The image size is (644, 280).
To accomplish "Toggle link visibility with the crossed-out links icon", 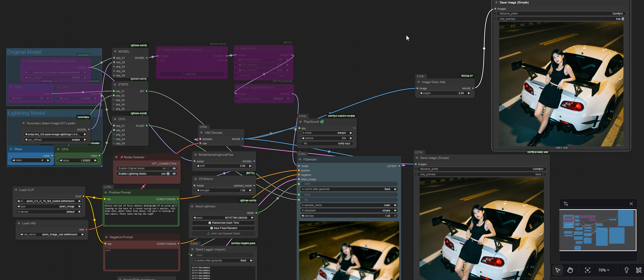I will pos(639,270).
